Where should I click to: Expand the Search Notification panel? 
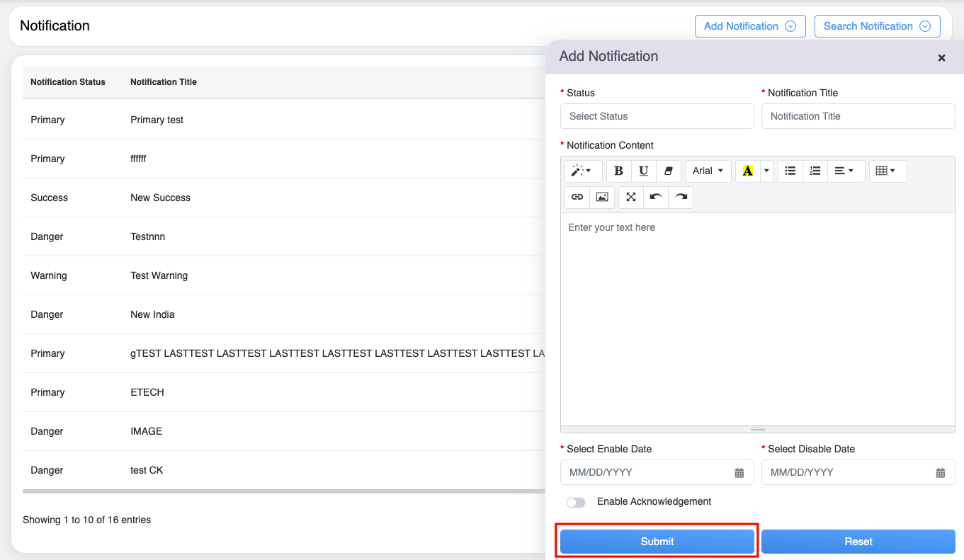(x=877, y=26)
